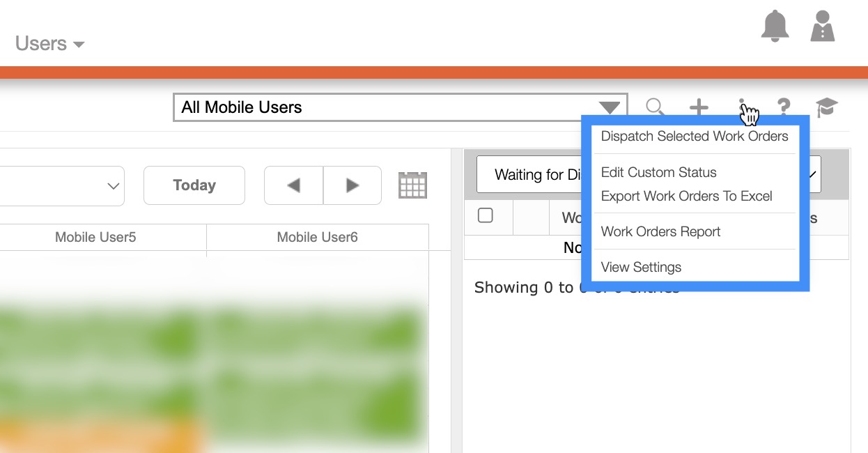Click the Mobile User6 column header

point(317,238)
